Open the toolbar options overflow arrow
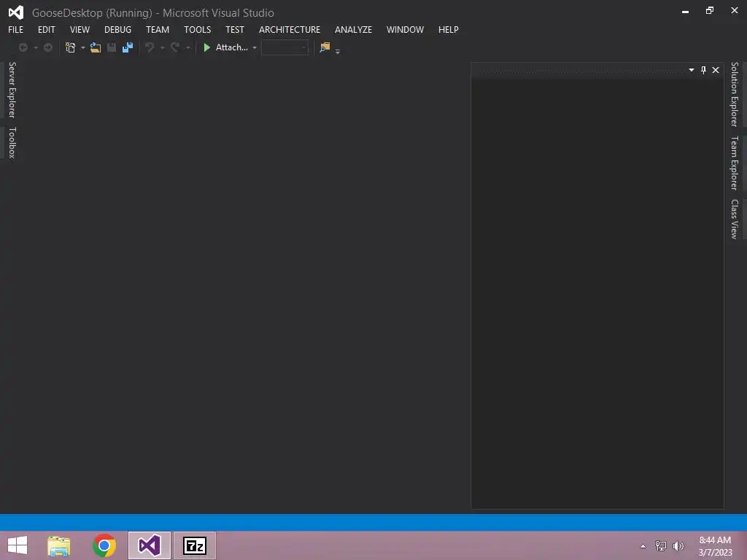This screenshot has height=560, width=747. (x=338, y=50)
